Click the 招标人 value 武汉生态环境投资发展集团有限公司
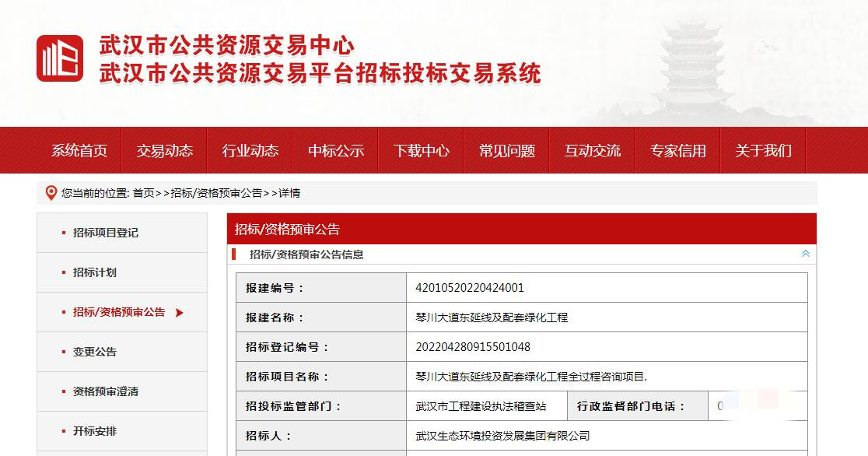Screen dimensions: 868x456 502,436
